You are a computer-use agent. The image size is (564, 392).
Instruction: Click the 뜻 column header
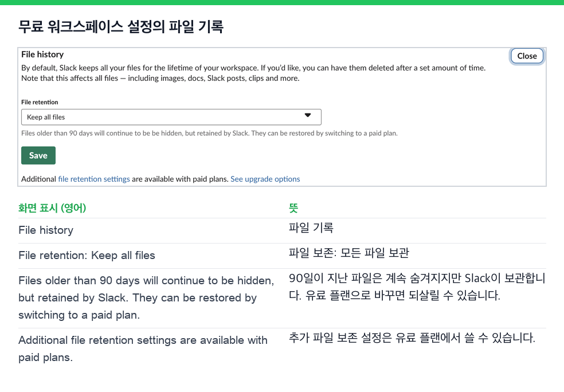click(293, 208)
